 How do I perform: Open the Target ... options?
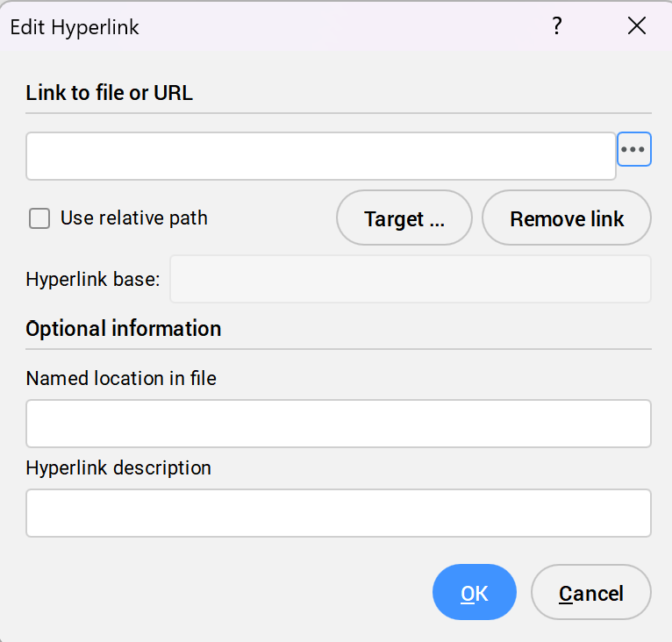(404, 218)
